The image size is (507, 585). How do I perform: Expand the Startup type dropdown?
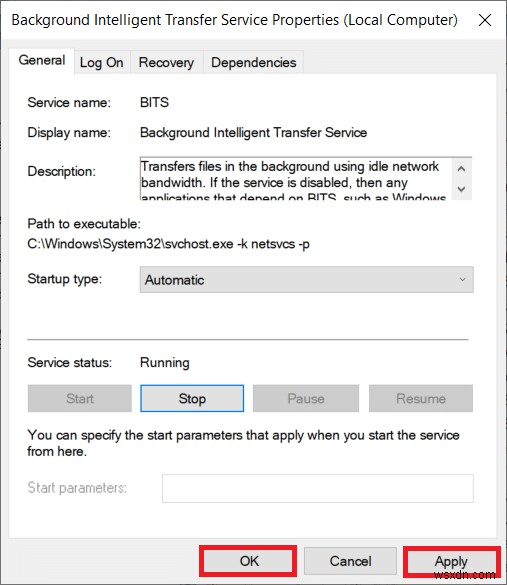coord(307,279)
